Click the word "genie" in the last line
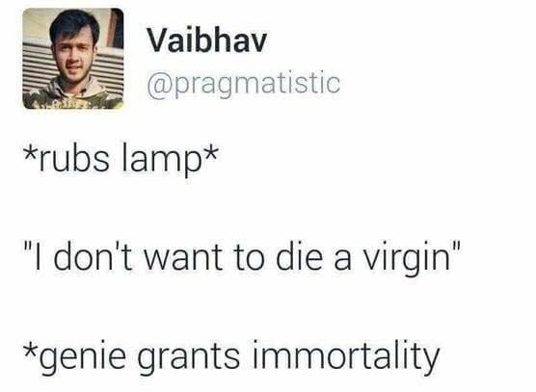This screenshot has height=392, width=536. pos(83,358)
